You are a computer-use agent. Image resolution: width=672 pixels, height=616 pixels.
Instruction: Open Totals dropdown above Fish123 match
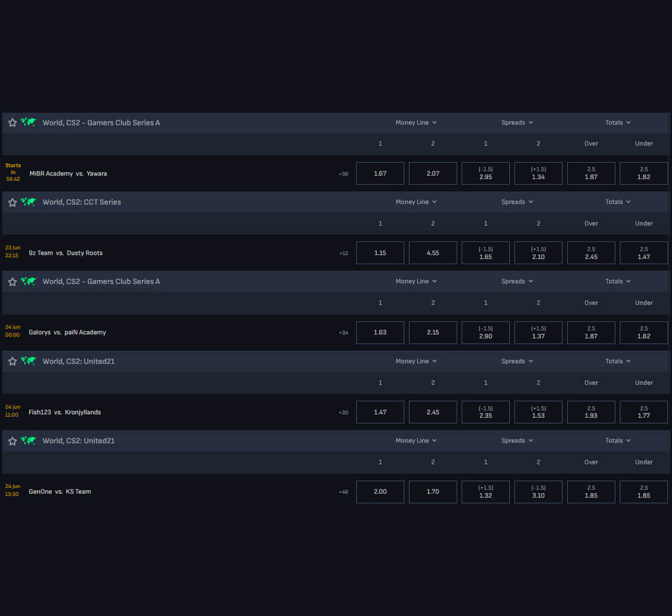click(618, 361)
